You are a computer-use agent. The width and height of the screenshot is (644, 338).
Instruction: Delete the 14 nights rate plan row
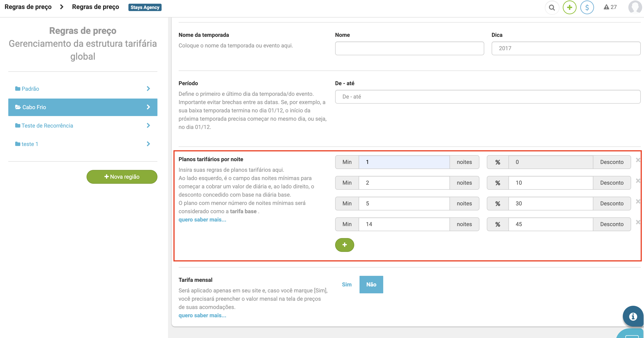[638, 222]
